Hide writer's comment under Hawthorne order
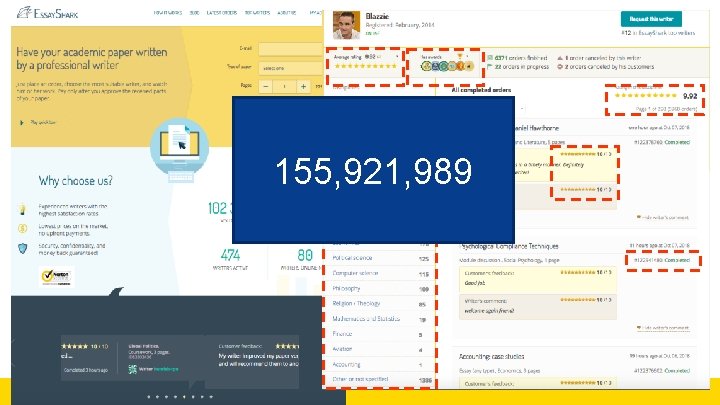Image resolution: width=720 pixels, height=405 pixels. (x=663, y=217)
